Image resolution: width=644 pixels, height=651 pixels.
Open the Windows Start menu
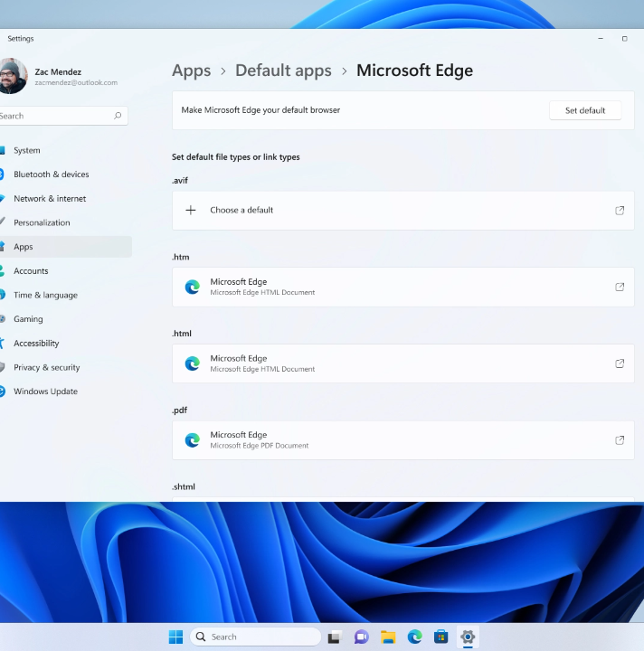point(175,637)
